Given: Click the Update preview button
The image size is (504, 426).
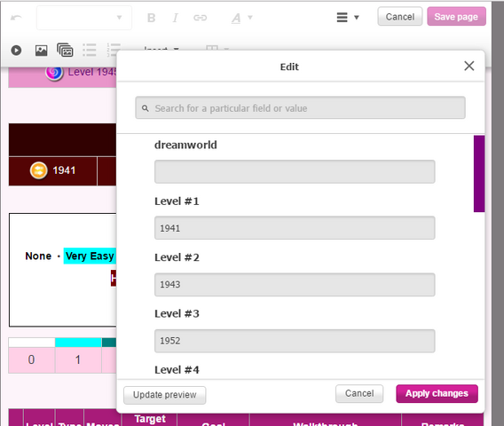Looking at the screenshot, I should point(164,395).
